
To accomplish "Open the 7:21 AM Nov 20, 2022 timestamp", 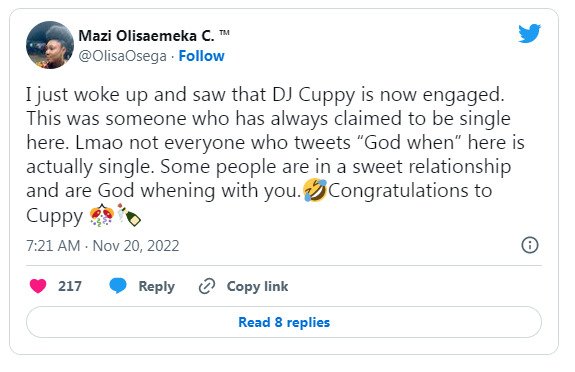I will tap(103, 246).
